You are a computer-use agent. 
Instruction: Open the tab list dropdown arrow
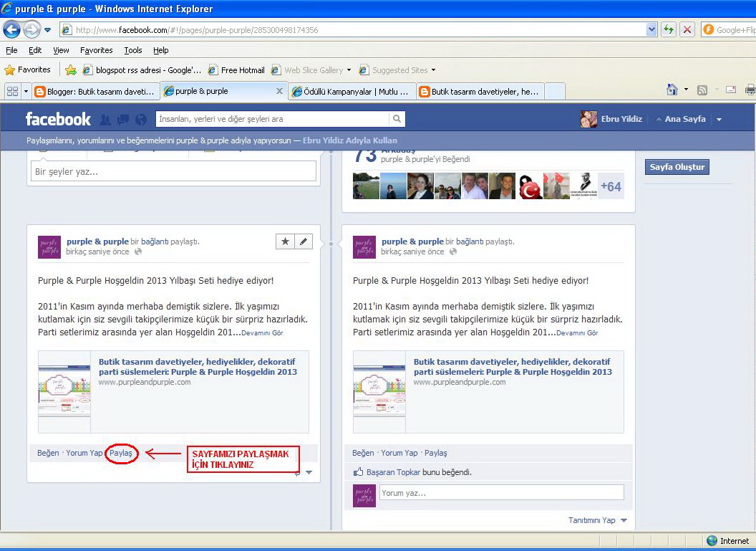tap(26, 91)
